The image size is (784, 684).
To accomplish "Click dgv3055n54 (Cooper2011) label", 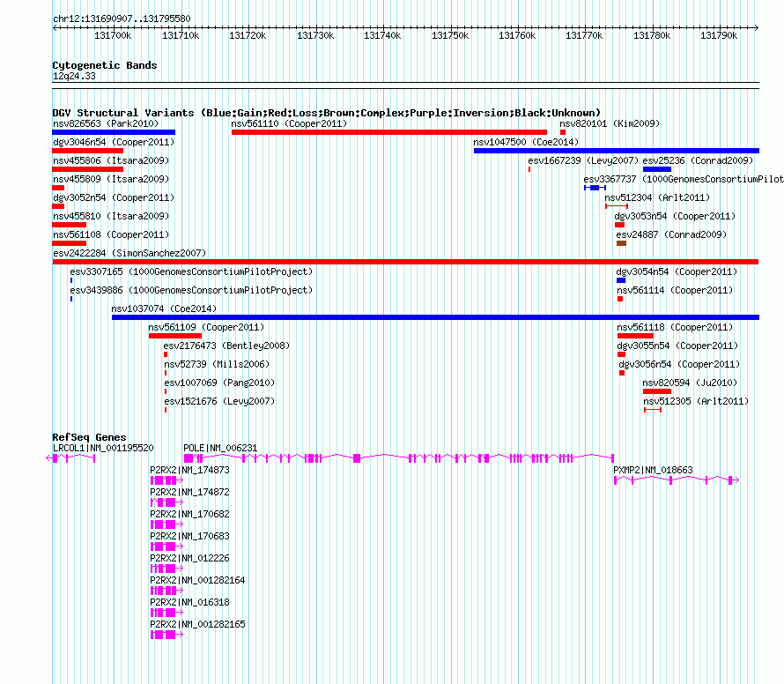I will coord(677,346).
